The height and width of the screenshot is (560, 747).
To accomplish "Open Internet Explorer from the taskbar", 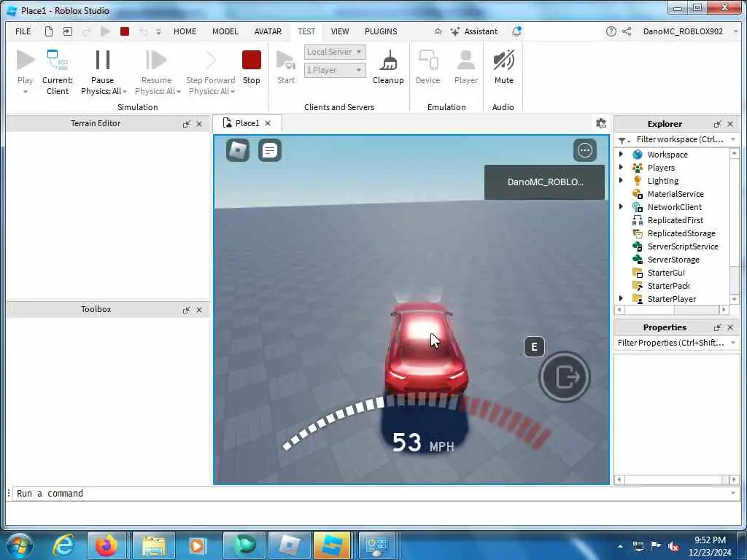I will pyautogui.click(x=63, y=545).
